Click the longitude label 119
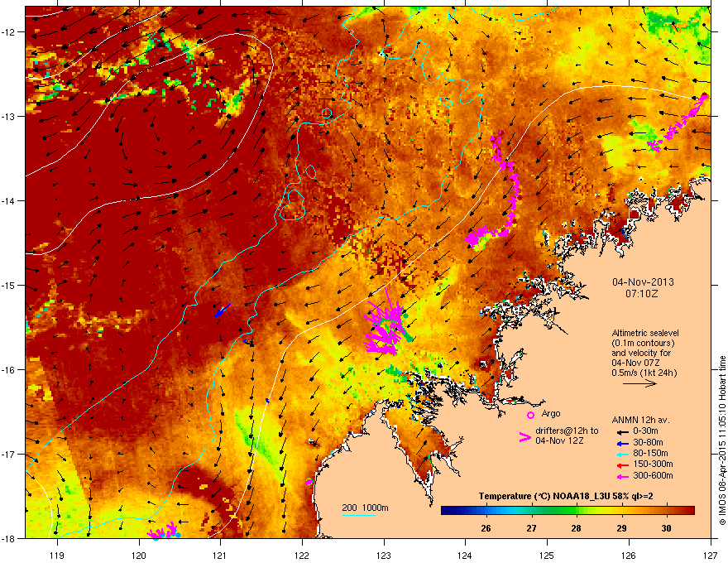This screenshot has width=728, height=563. pyautogui.click(x=58, y=555)
